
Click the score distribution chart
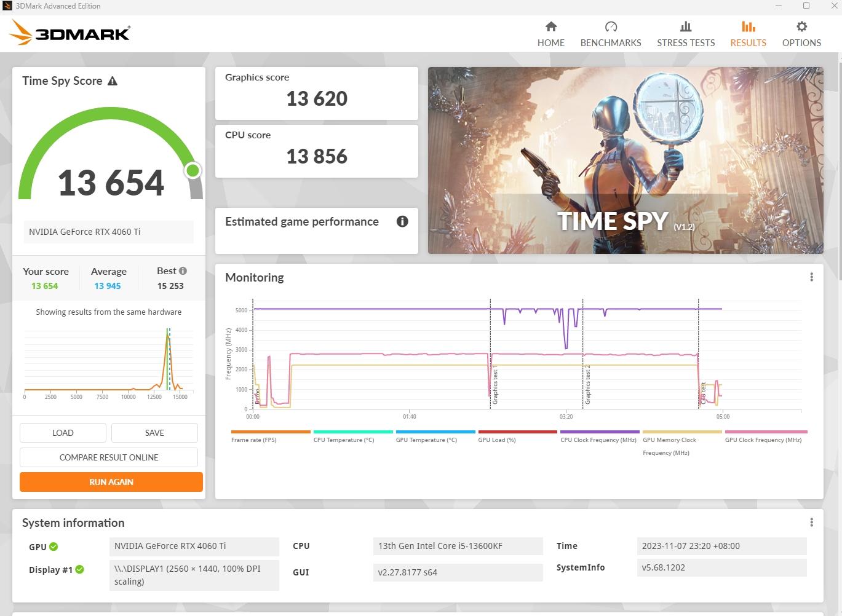click(x=109, y=363)
